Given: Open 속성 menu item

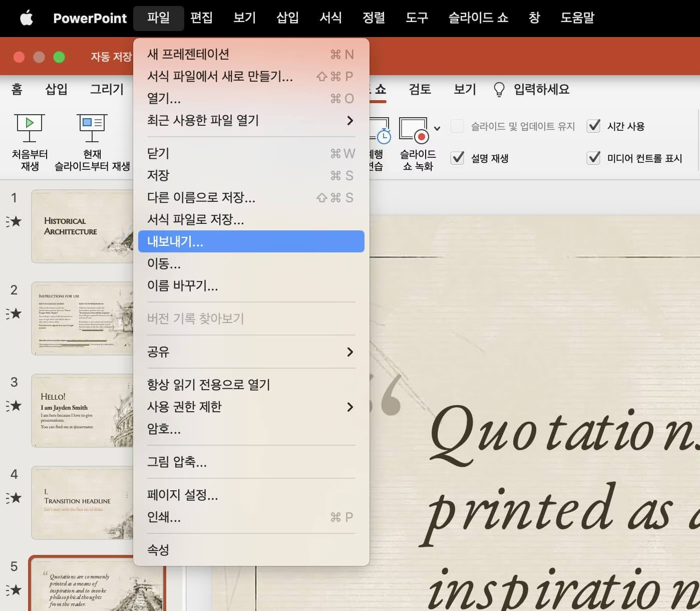Looking at the screenshot, I should [251, 550].
